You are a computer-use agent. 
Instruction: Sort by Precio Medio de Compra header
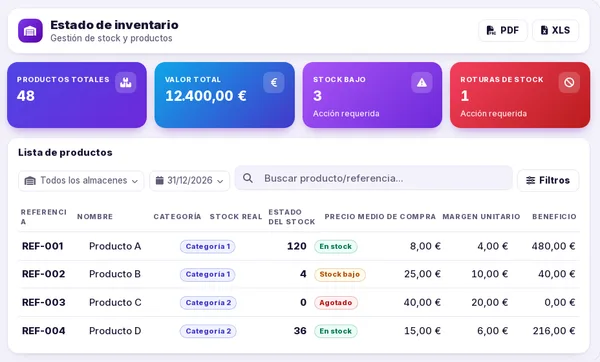point(380,217)
